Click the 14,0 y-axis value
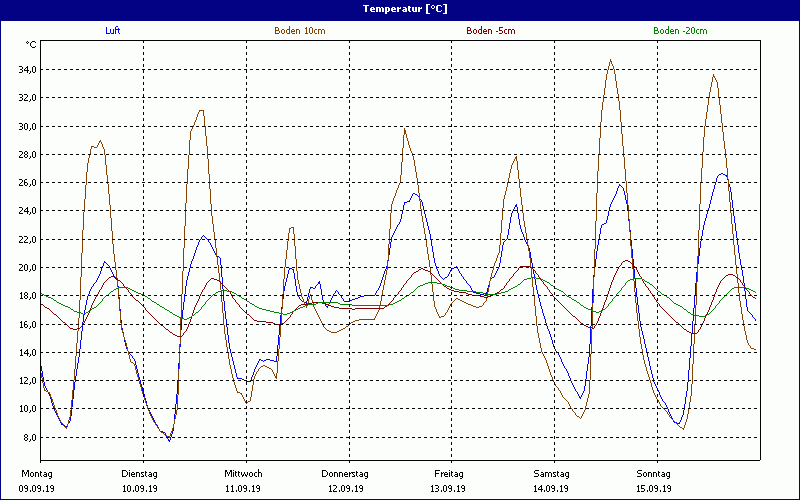 25,353
